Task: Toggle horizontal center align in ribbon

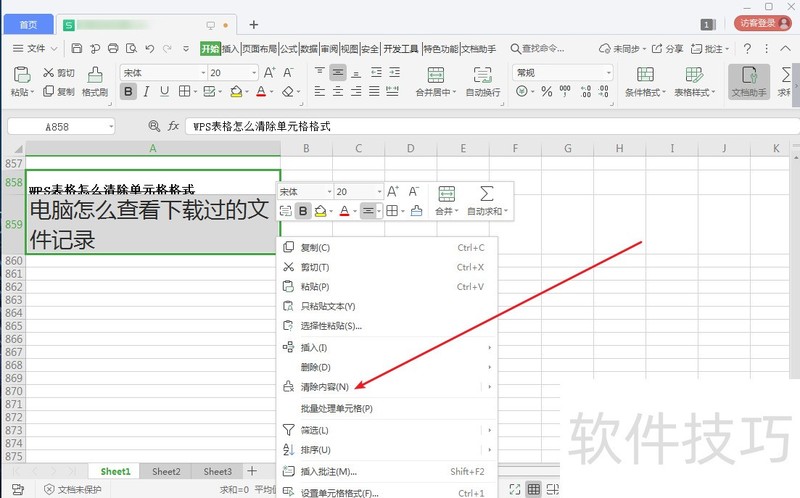Action: pos(338,91)
